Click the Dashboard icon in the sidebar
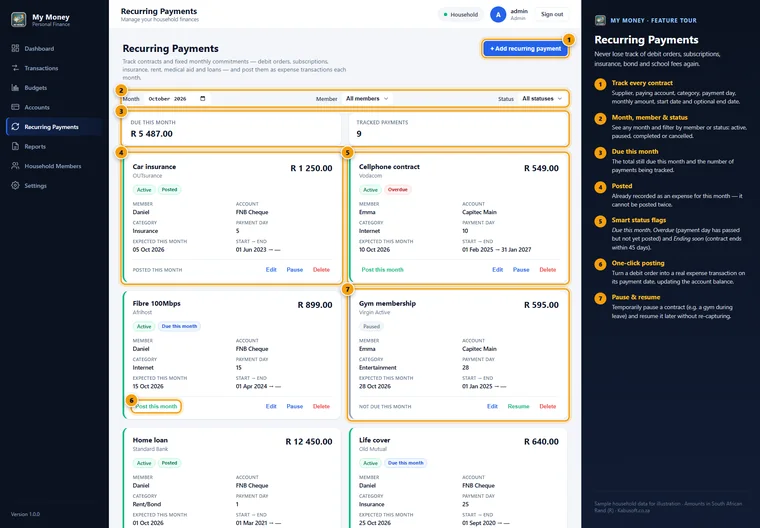 click(16, 48)
